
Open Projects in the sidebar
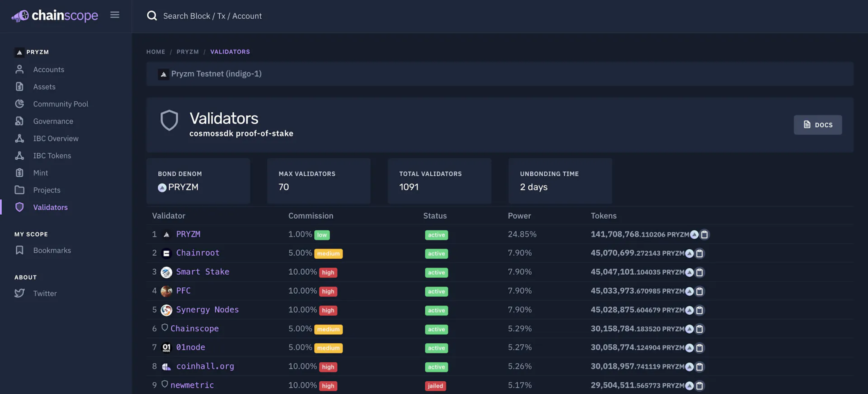click(x=47, y=190)
